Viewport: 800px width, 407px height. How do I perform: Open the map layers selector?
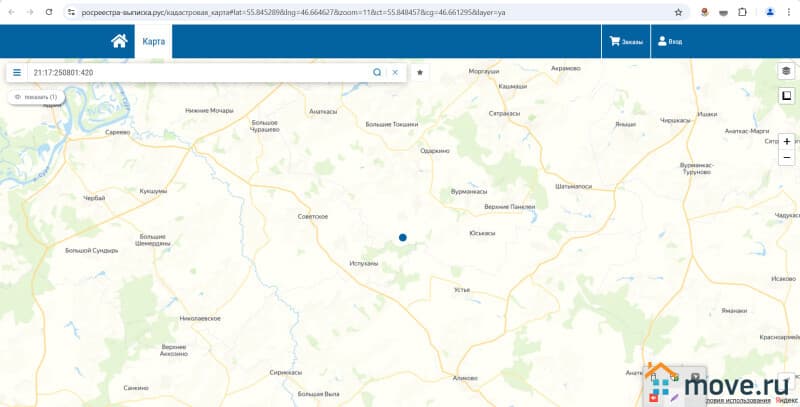pyautogui.click(x=786, y=72)
